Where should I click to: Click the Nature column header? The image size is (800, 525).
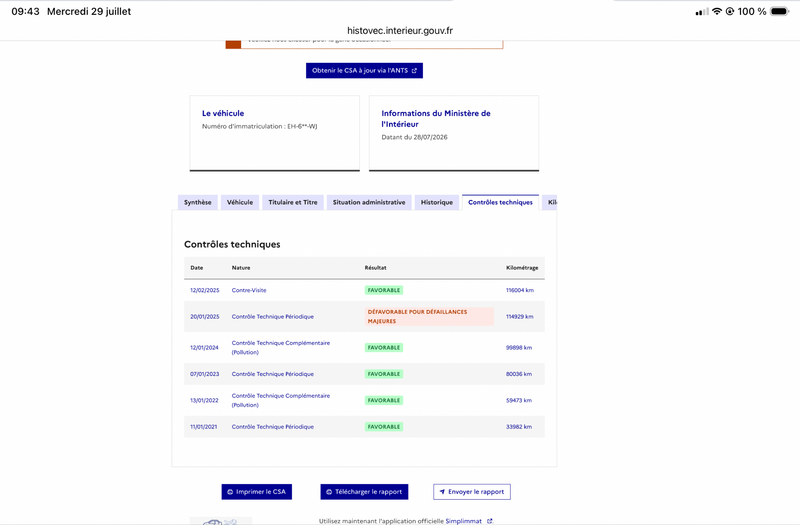tap(241, 267)
